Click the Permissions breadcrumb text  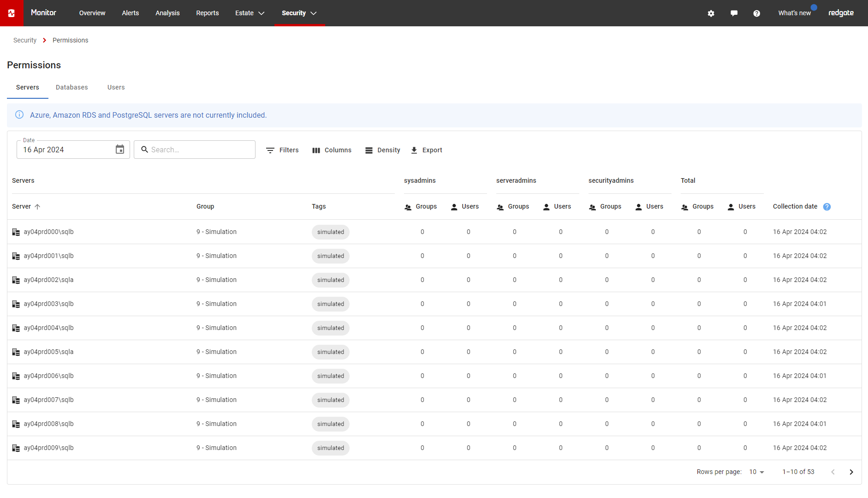click(71, 40)
